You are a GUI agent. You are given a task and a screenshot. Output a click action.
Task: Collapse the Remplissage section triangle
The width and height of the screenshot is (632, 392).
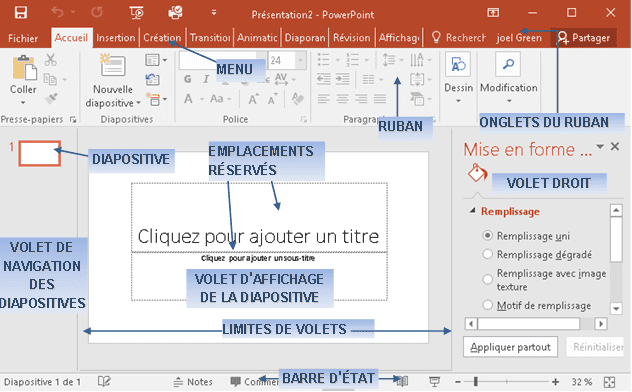472,211
